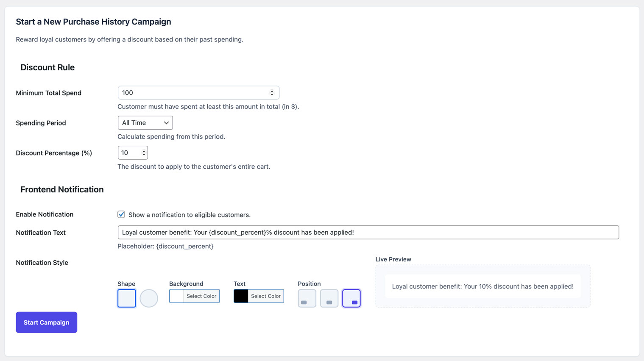Decrement the Discount Percentage stepper
644x361 pixels.
point(144,155)
